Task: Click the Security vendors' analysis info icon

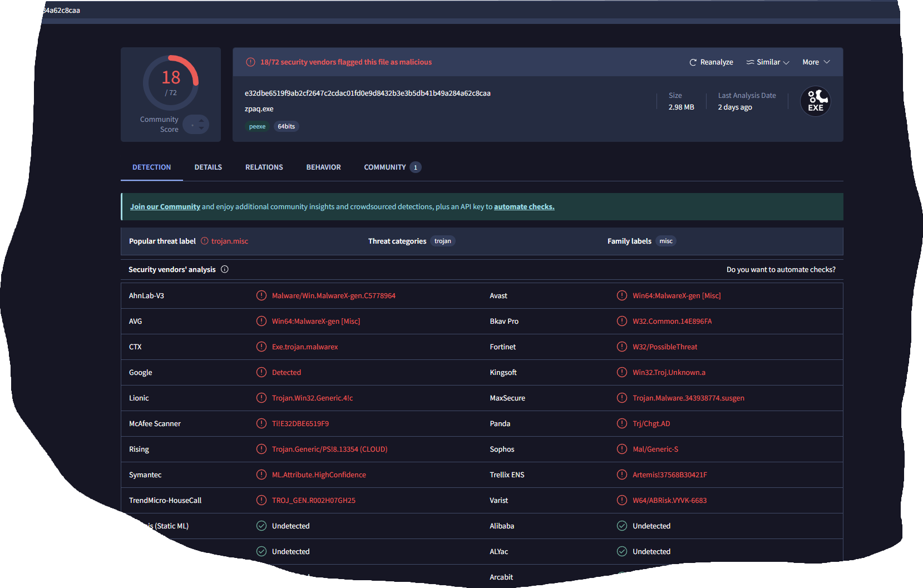Action: 225,269
